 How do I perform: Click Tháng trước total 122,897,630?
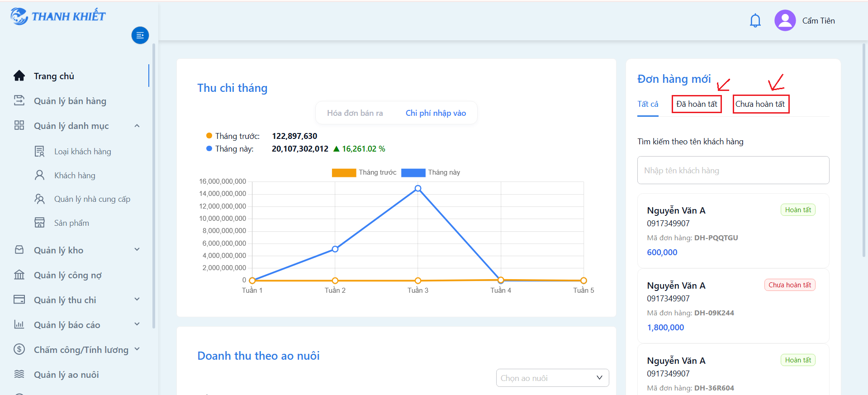294,136
